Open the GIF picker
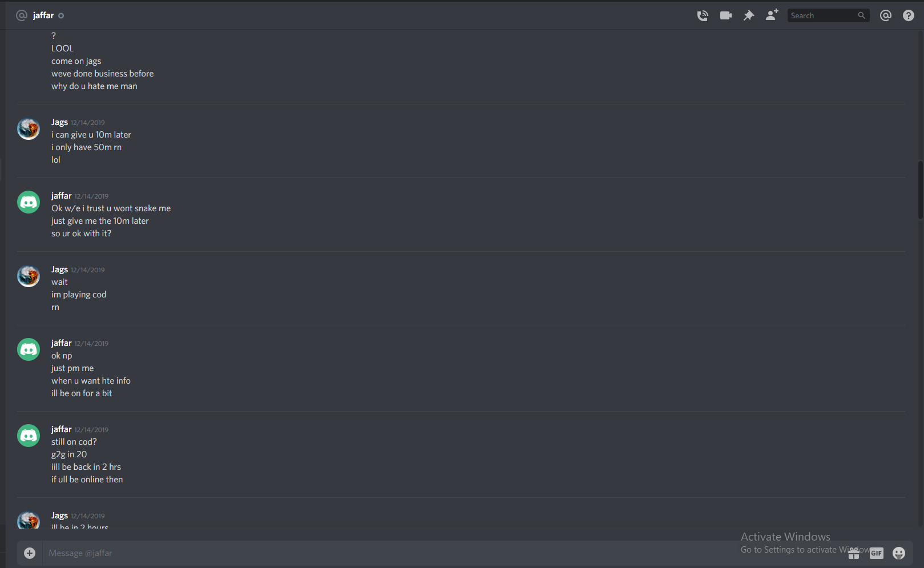Image resolution: width=924 pixels, height=568 pixels. (x=877, y=553)
